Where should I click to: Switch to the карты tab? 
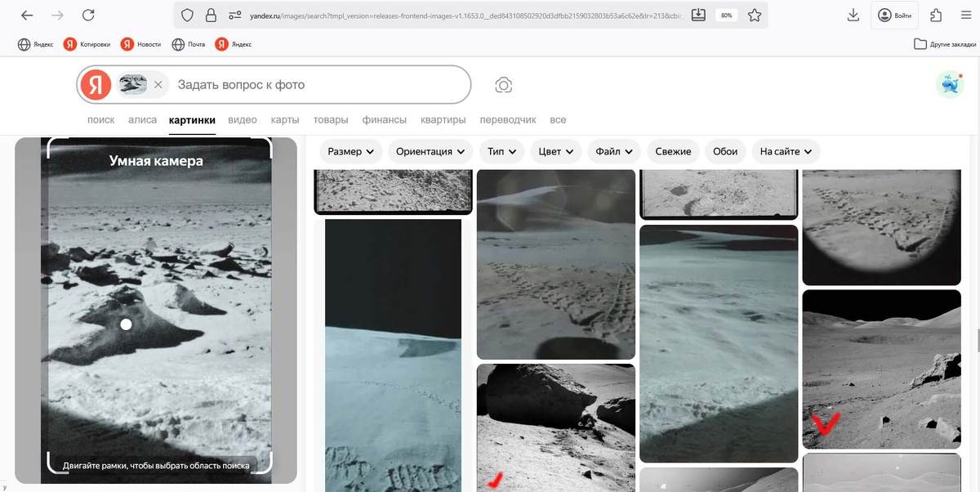[285, 119]
